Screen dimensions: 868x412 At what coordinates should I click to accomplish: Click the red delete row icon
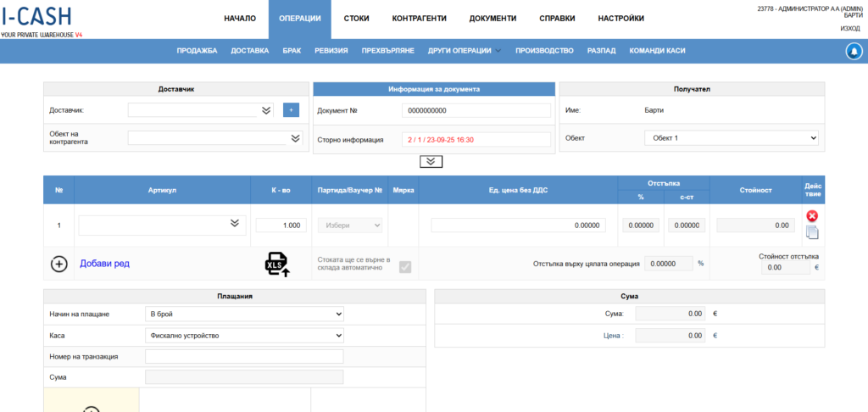pos(812,216)
